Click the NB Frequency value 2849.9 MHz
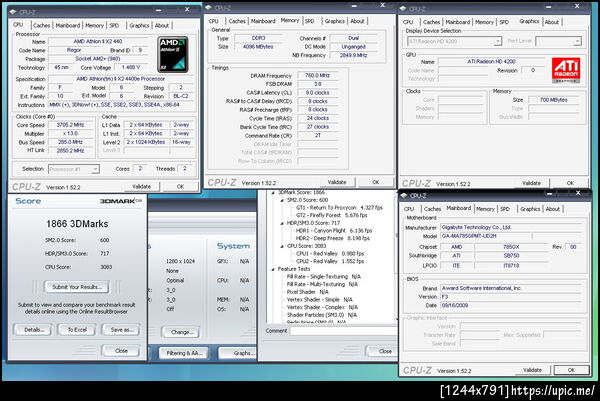600x401 pixels. click(x=353, y=55)
